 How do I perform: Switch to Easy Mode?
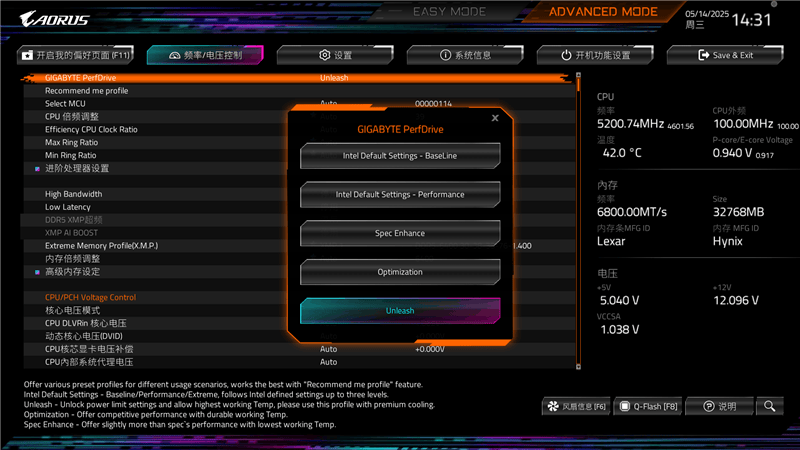coord(449,12)
